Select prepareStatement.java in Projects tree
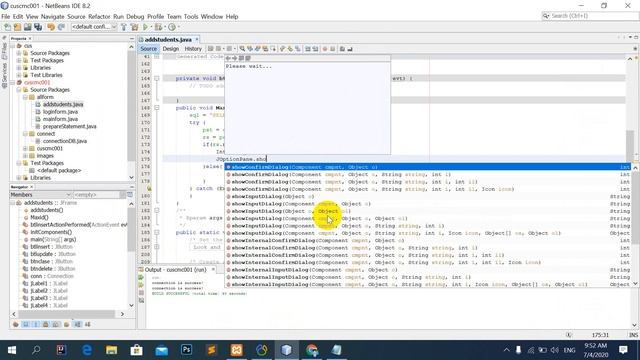 click(69, 127)
